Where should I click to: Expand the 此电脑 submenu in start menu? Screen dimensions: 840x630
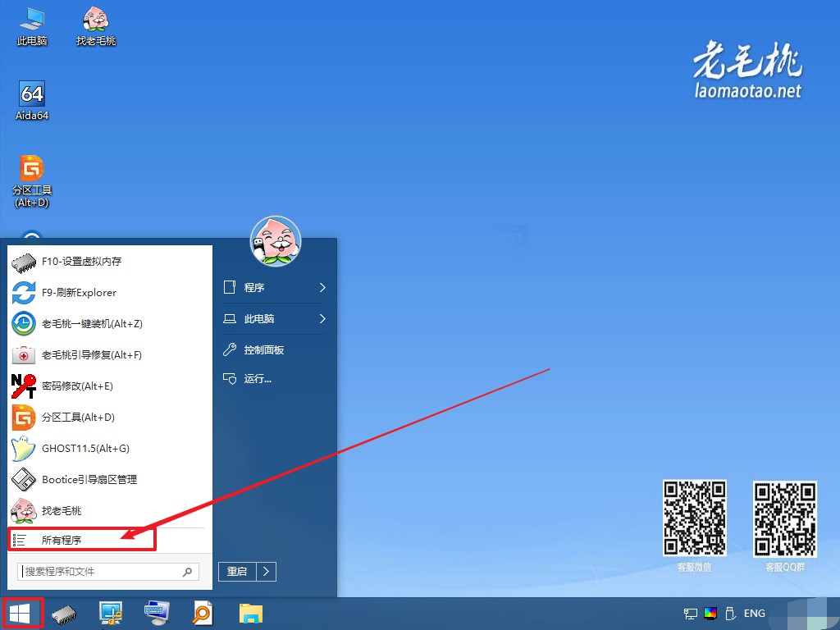[x=274, y=319]
